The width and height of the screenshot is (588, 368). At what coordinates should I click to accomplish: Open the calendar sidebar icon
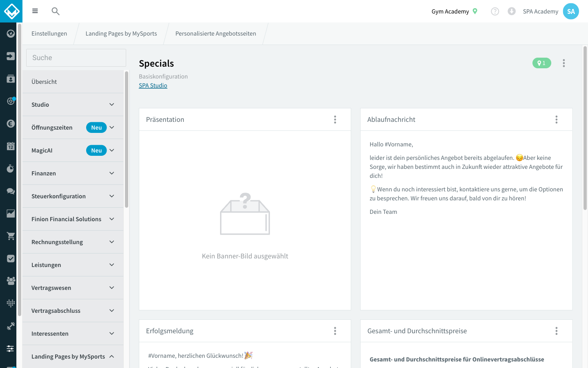click(x=11, y=146)
